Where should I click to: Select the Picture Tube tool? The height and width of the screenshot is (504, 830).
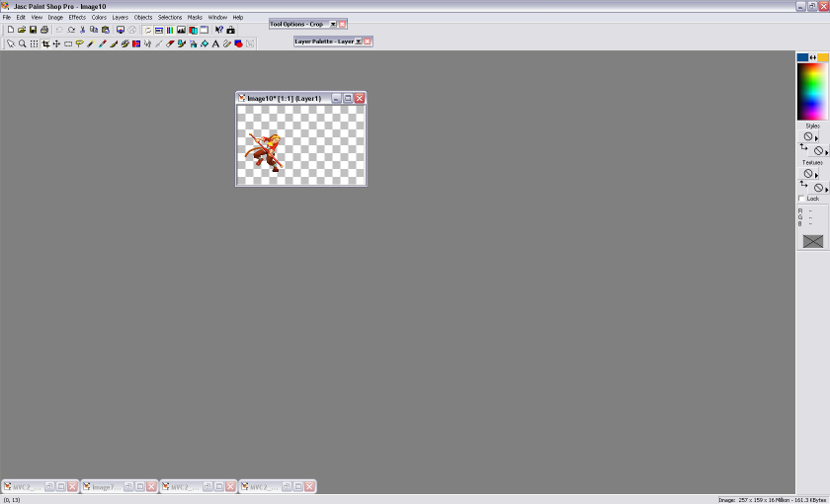[182, 43]
